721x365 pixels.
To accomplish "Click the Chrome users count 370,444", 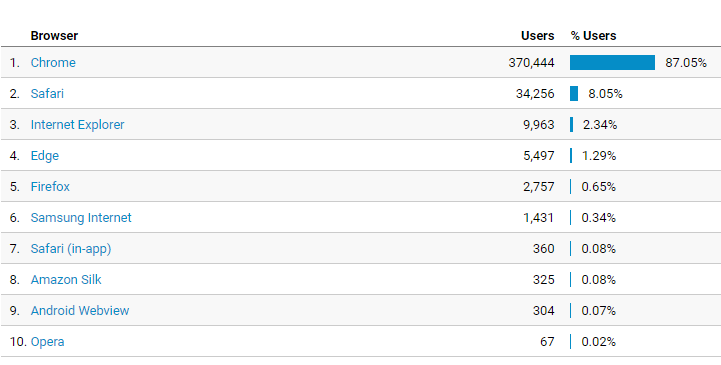I will (532, 63).
